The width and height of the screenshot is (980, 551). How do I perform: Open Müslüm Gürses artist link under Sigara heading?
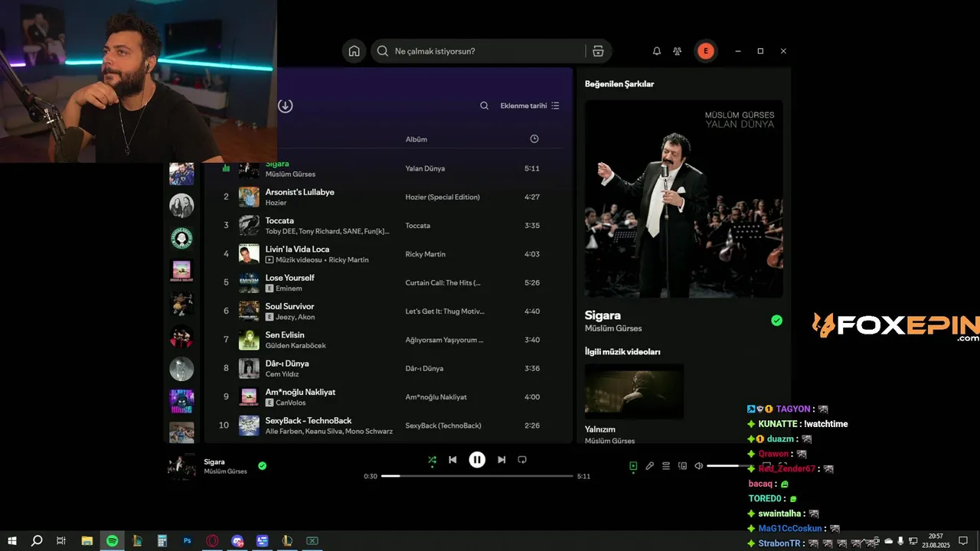(613, 328)
